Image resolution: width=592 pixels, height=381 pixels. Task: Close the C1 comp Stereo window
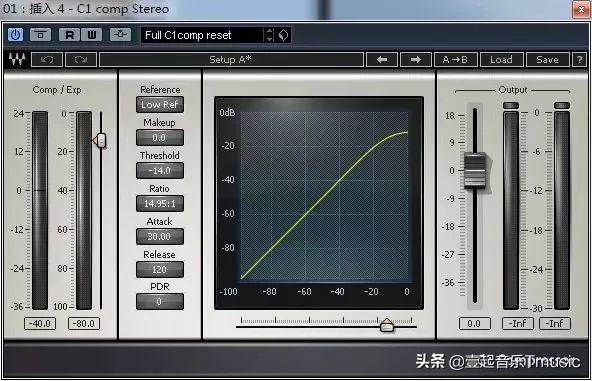tap(581, 9)
